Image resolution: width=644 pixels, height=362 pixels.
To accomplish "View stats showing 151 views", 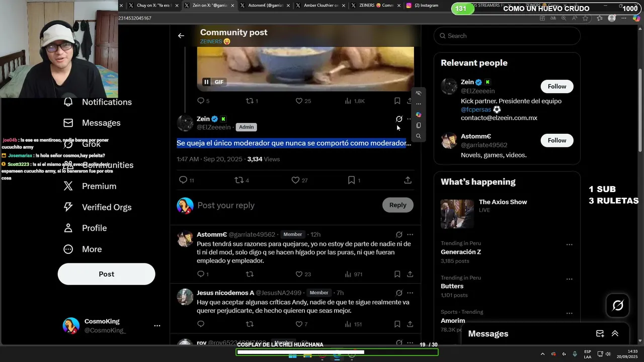I will [353, 324].
